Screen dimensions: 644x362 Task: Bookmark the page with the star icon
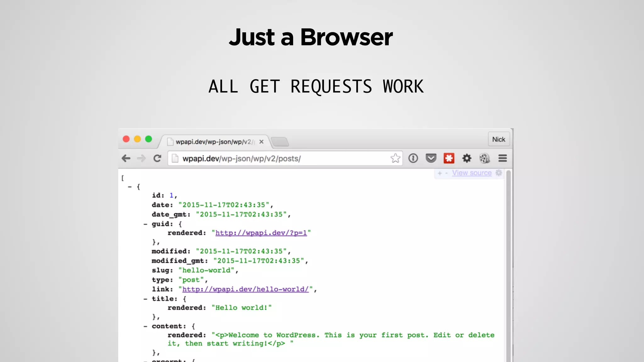[x=395, y=158]
